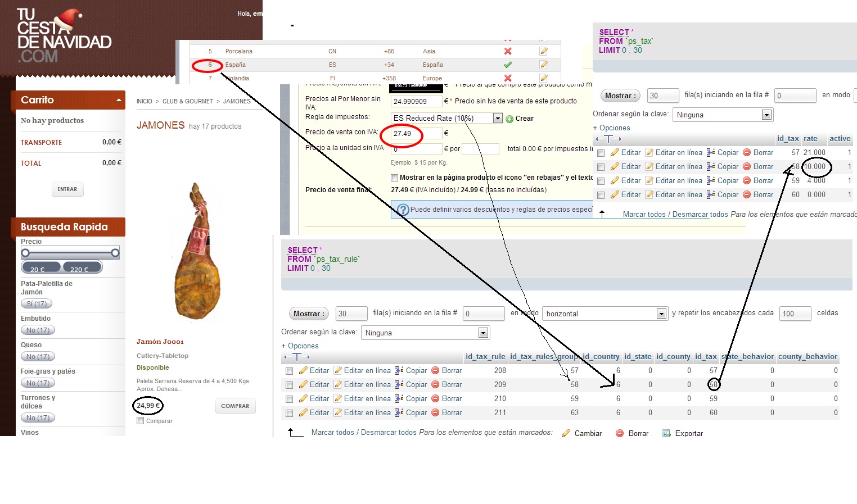Screen dimensions: 857x504
Task: Click the green Crear tax rule icon
Action: pyautogui.click(x=509, y=119)
